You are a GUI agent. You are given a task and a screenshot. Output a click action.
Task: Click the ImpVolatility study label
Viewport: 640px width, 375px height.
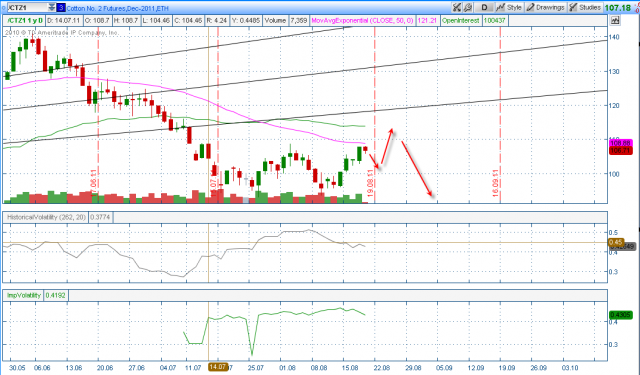24,295
